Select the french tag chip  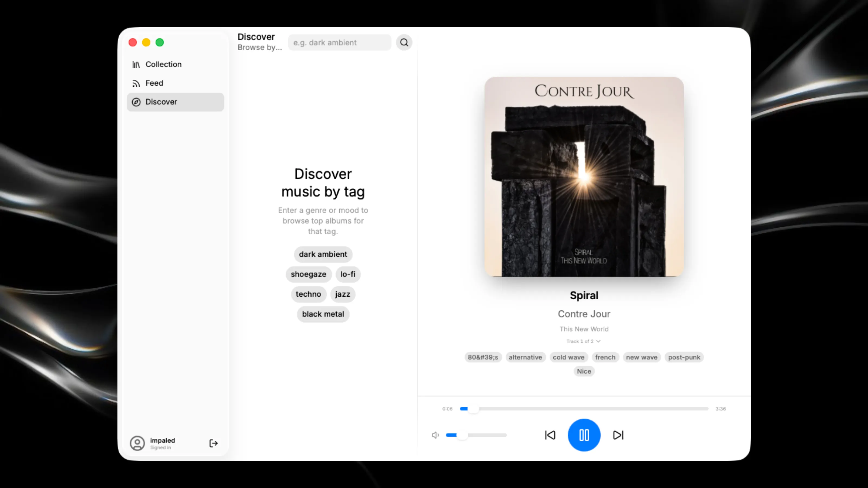(x=605, y=357)
